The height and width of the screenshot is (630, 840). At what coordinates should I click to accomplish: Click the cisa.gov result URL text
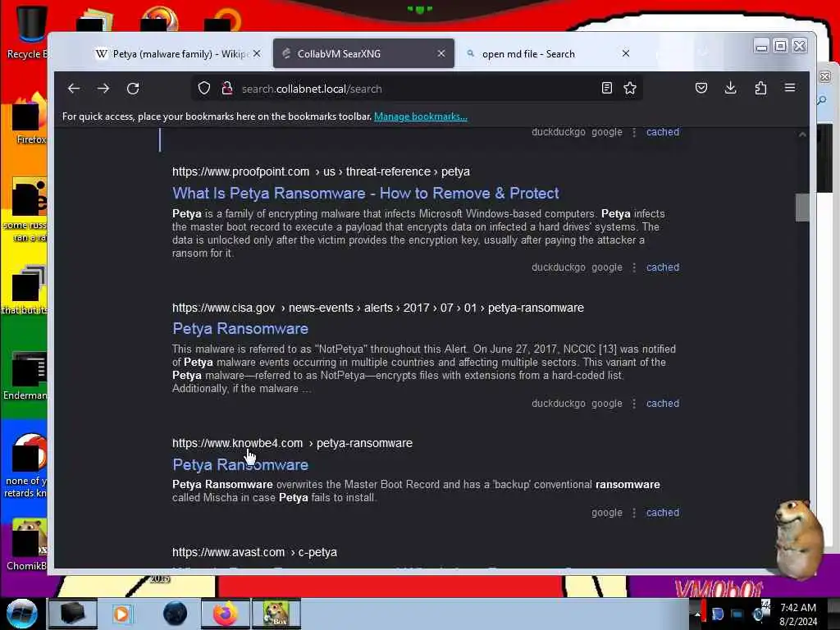click(x=377, y=308)
